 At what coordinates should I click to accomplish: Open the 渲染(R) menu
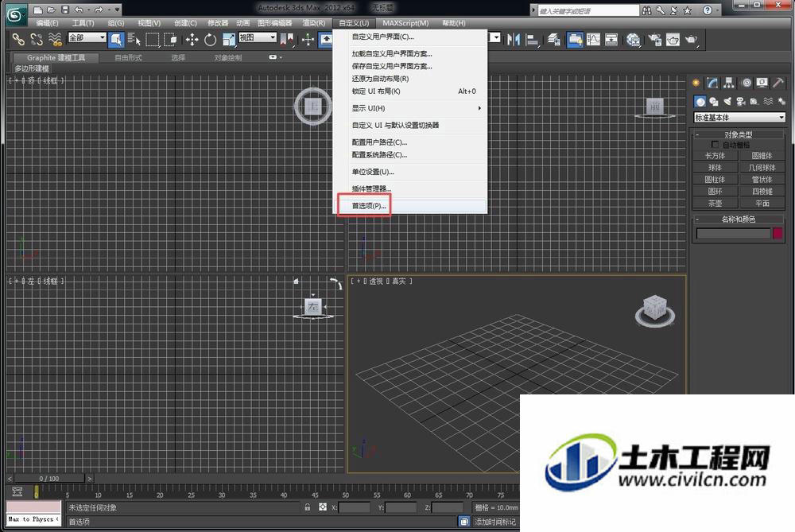point(314,23)
